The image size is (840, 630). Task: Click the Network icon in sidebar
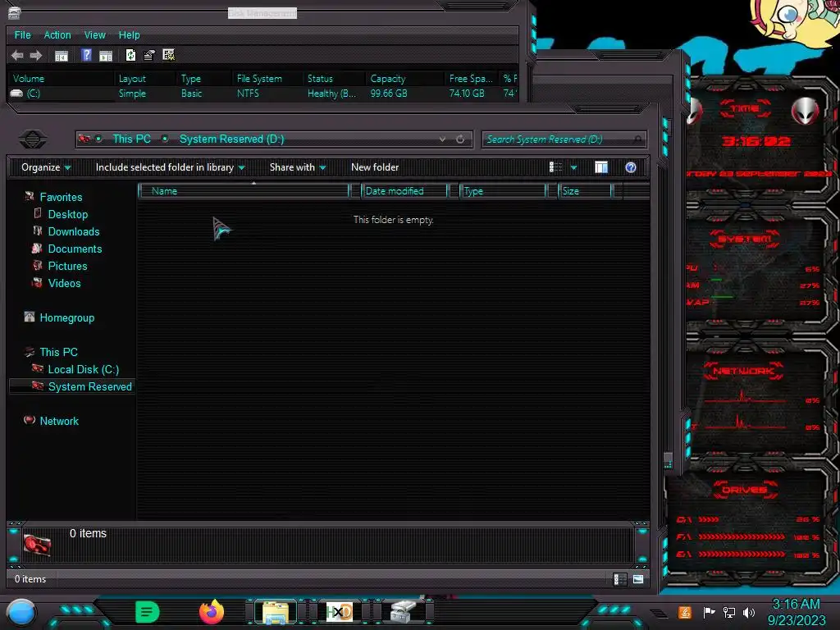(x=30, y=420)
